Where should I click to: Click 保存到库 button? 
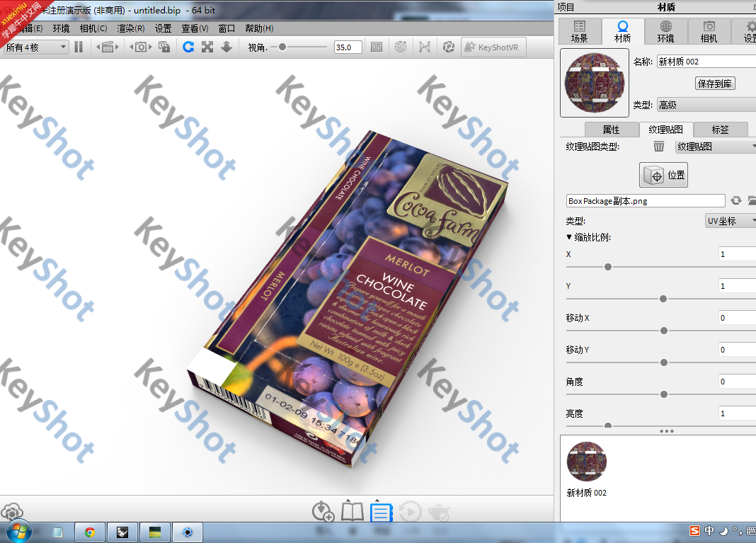[714, 84]
